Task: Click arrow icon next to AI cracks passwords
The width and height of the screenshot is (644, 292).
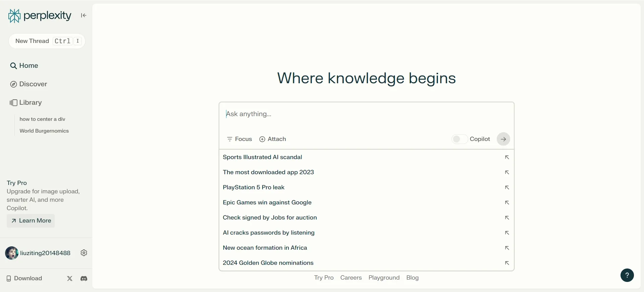Action: coord(507,233)
